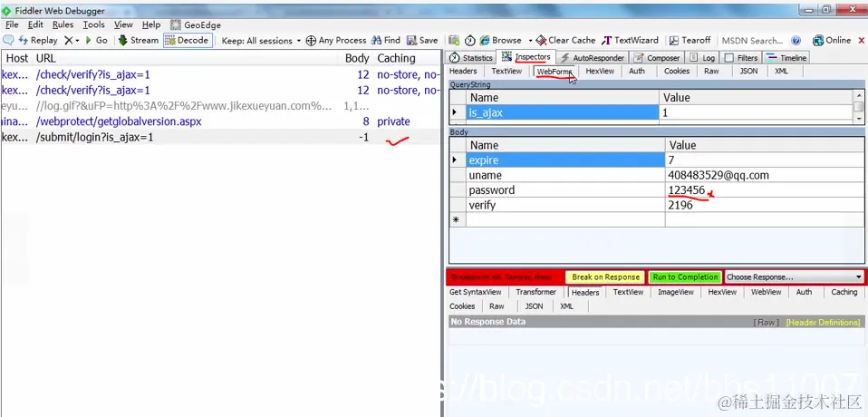Open the TextWizard tool
Image resolution: width=868 pixels, height=417 pixels.
630,41
